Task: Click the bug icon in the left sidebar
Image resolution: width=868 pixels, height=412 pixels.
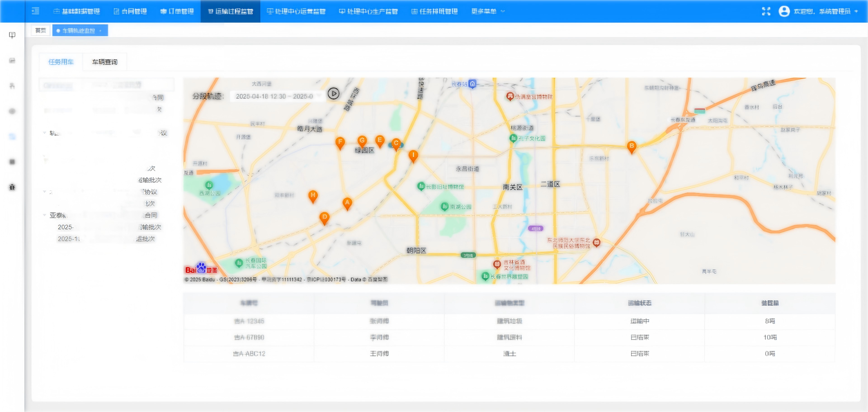Action: [x=12, y=187]
